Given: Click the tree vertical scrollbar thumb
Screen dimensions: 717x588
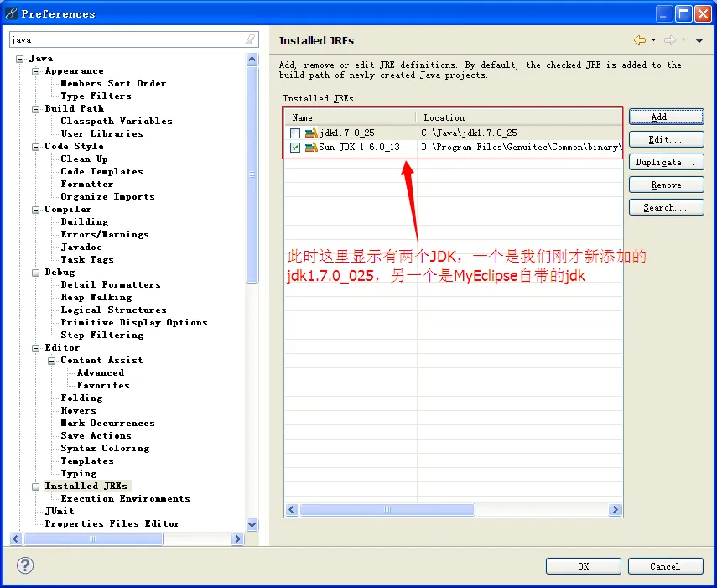Looking at the screenshot, I should click(x=252, y=174).
